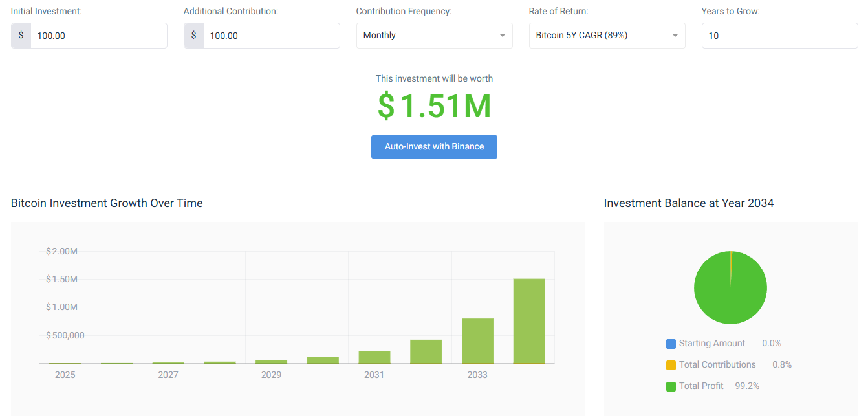Click the dropdown arrow on Contribution Frequency
The image size is (868, 420).
click(x=503, y=36)
